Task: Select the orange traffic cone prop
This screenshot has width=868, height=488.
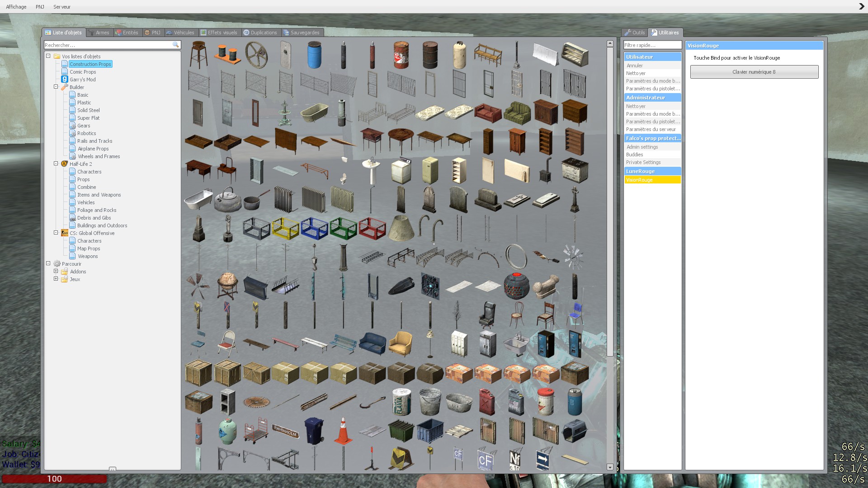Action: click(x=343, y=431)
